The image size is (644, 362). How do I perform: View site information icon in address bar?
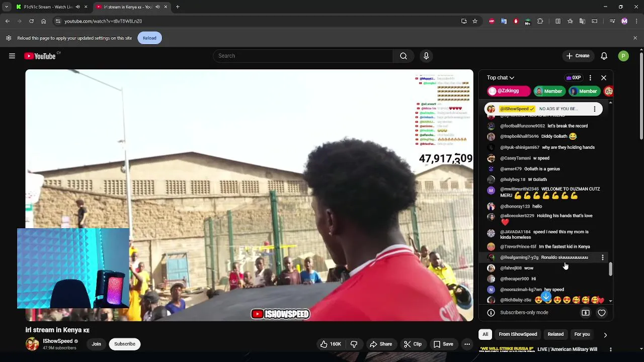[58, 21]
